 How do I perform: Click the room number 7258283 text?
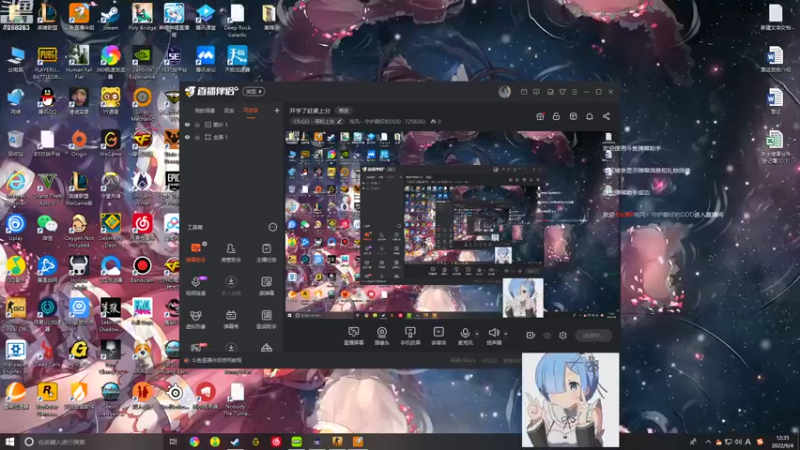[415, 121]
